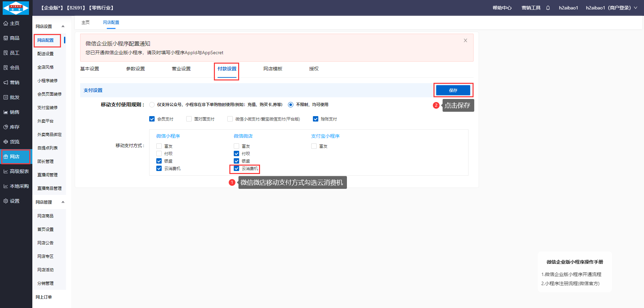Click the AIBAO logo

[x=16, y=8]
